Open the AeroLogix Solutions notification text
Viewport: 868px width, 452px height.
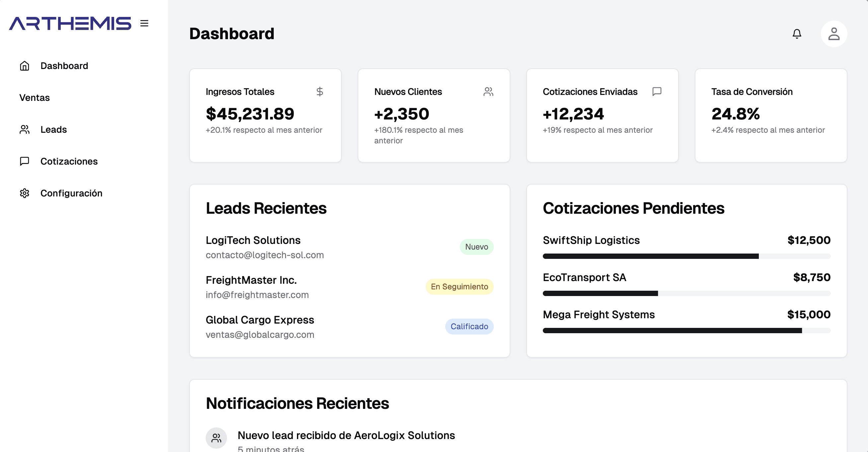(346, 435)
